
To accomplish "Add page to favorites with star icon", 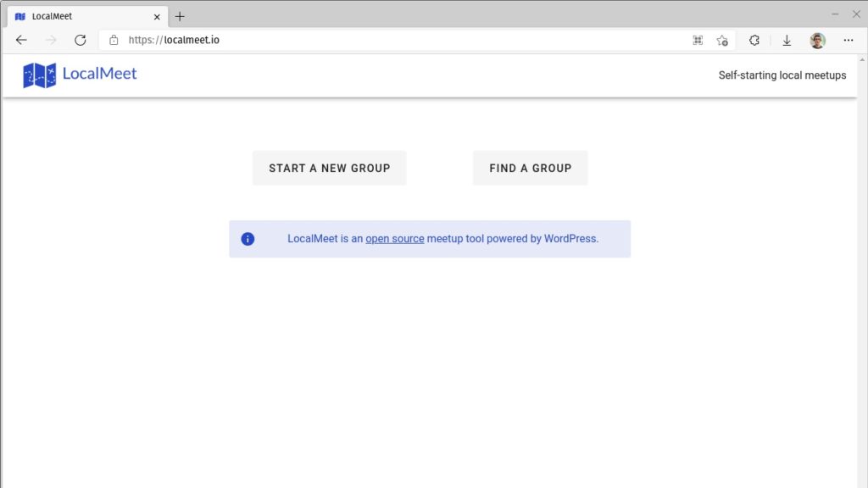I will [721, 40].
